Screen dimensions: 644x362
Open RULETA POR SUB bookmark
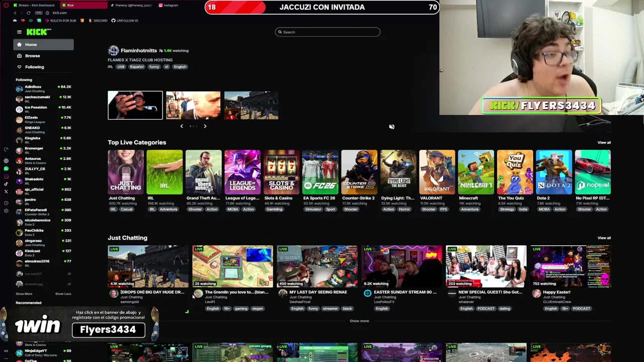(60, 21)
